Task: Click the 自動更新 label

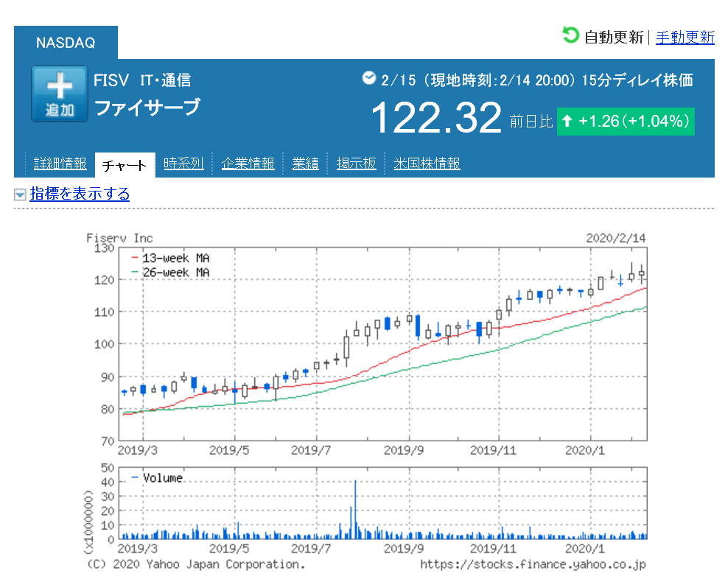Action: click(x=613, y=37)
